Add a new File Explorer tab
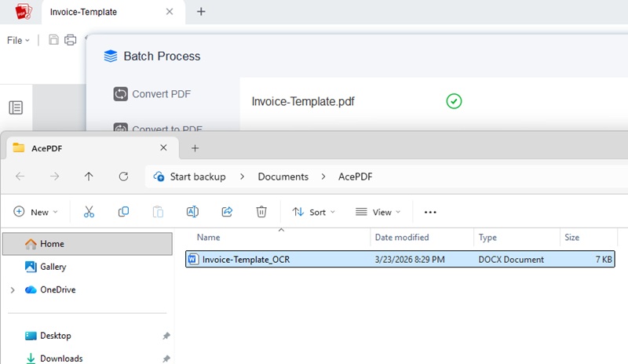 coord(195,148)
